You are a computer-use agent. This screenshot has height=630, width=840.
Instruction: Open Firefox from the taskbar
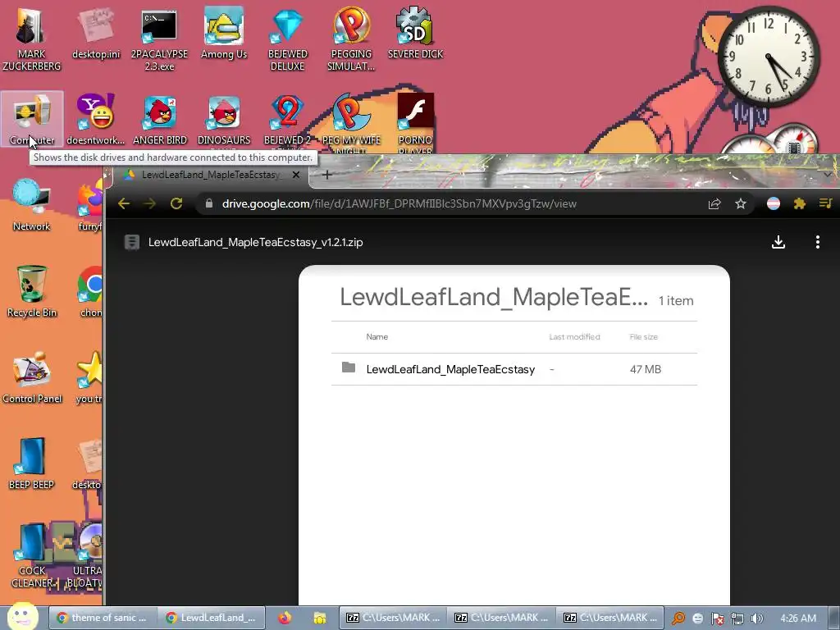[285, 618]
